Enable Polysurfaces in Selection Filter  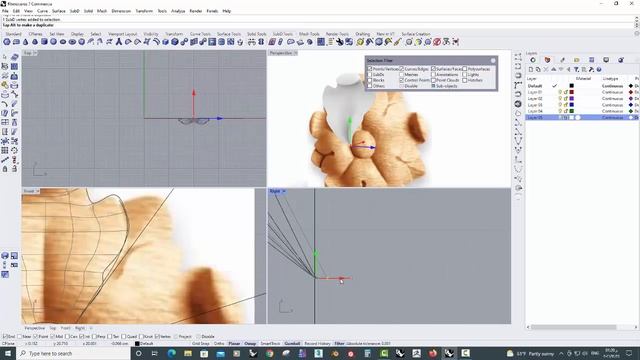click(x=465, y=69)
